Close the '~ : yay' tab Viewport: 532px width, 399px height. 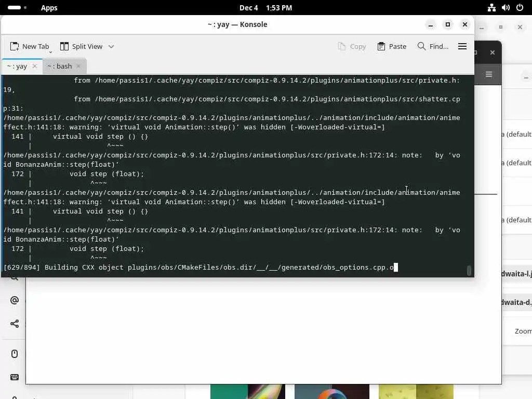click(35, 66)
